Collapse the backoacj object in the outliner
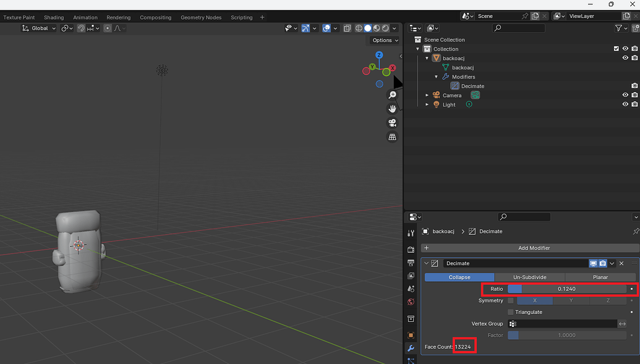Viewport: 640px width, 364px height. pos(427,57)
